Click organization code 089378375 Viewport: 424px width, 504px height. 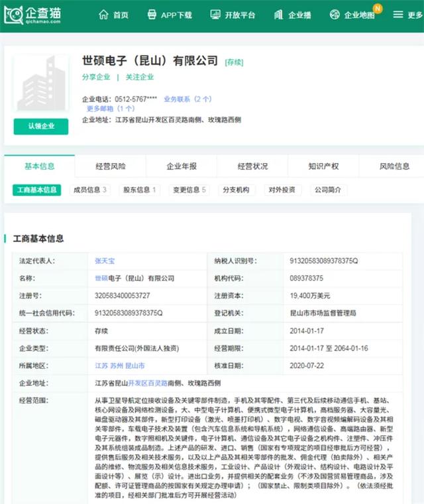coord(307,279)
